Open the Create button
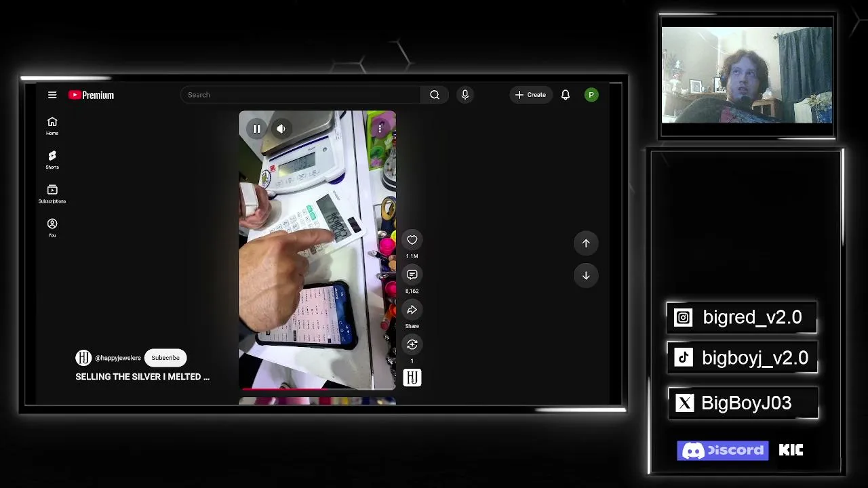The image size is (868, 488). pos(530,95)
